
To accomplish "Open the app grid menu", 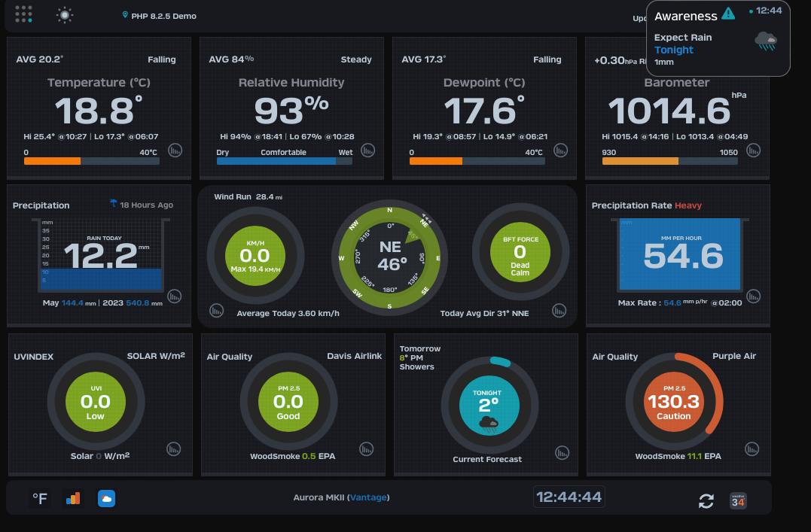I will click(x=23, y=14).
